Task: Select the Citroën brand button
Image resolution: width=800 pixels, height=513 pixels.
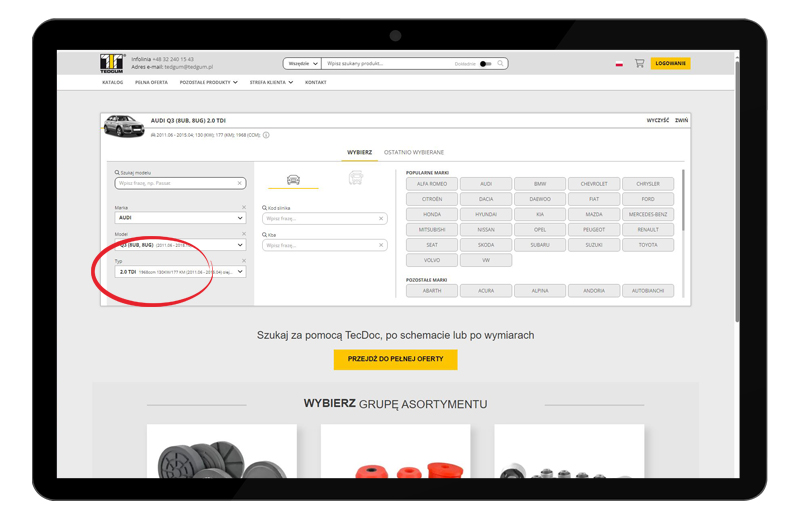Action: [x=432, y=199]
